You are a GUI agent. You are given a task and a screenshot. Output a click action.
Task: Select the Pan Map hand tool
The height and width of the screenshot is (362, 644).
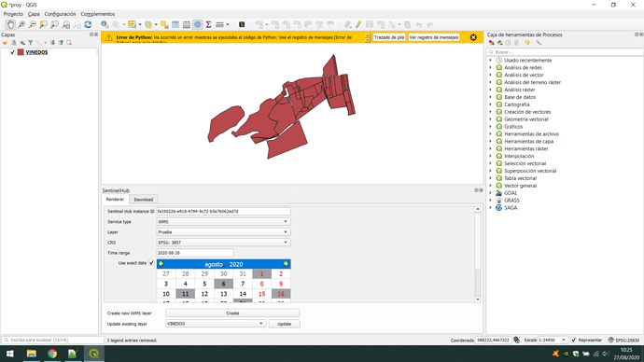(10, 24)
